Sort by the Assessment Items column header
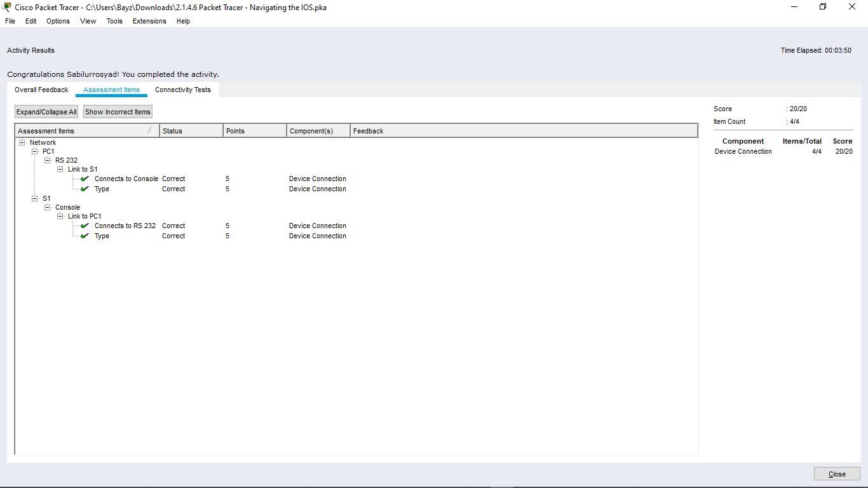Viewport: 868px width, 488px height. 87,131
